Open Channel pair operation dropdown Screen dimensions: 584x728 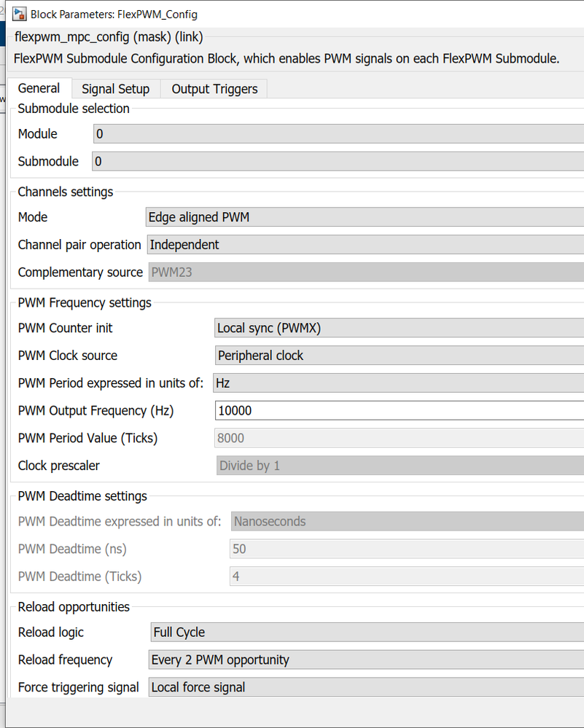365,245
